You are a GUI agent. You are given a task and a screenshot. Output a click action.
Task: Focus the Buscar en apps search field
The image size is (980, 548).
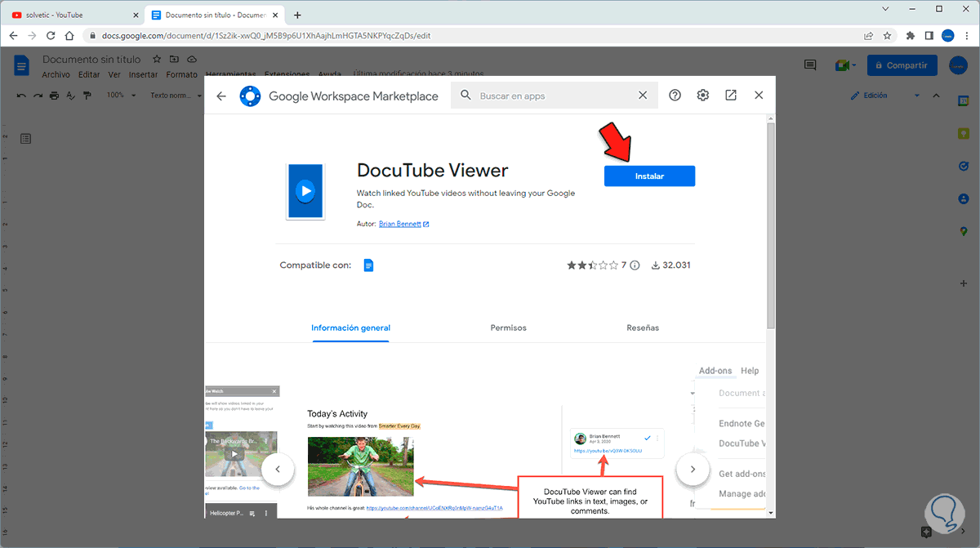click(554, 96)
